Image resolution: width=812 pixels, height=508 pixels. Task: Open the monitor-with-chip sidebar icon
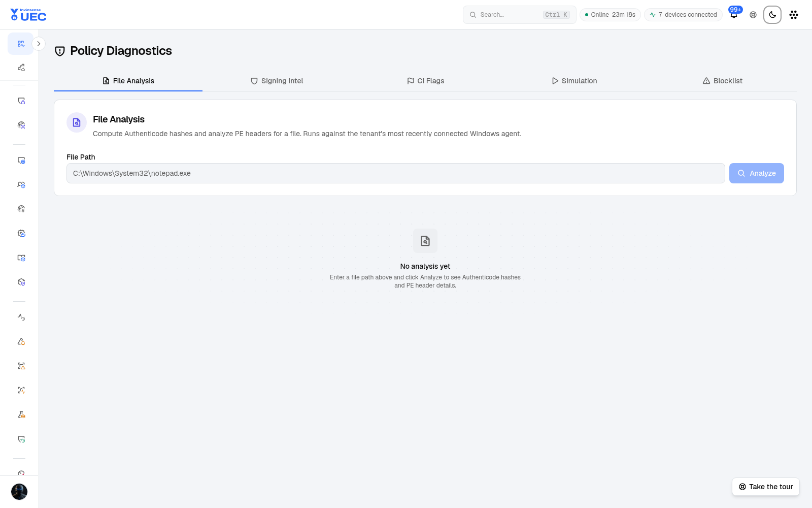coord(21,161)
